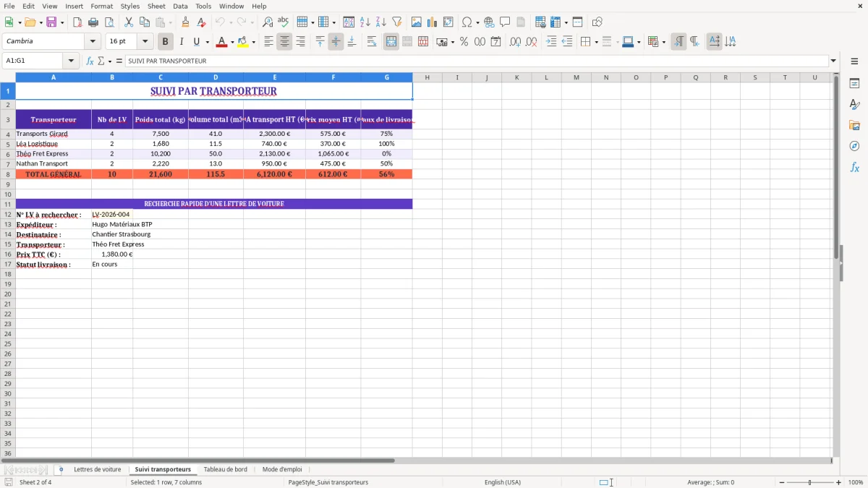
Task: Toggle Merge and Center Cells
Action: tap(391, 42)
